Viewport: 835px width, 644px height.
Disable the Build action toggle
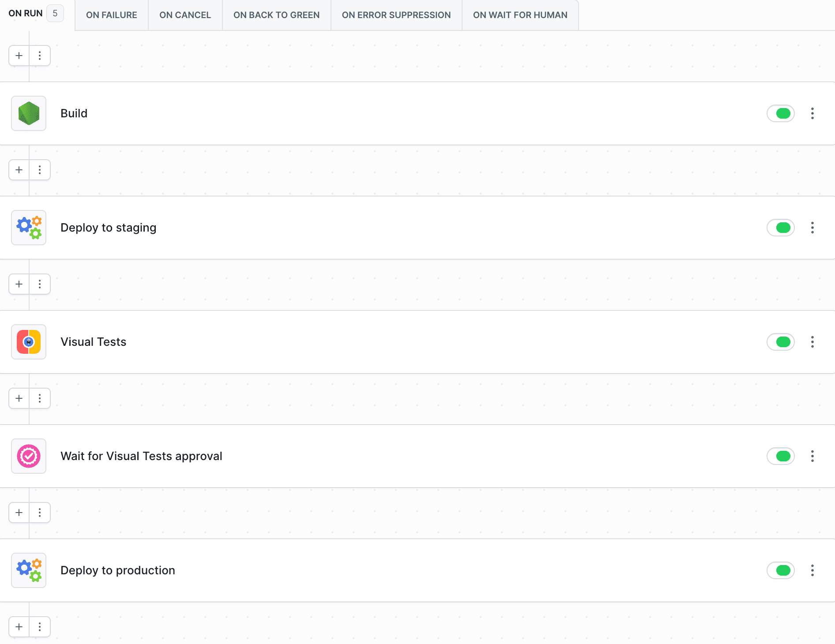pyautogui.click(x=781, y=113)
